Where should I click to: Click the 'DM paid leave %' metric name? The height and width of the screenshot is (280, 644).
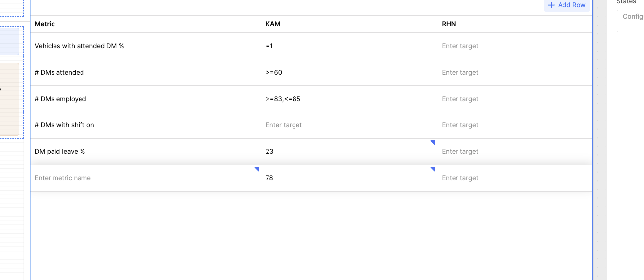pyautogui.click(x=60, y=152)
